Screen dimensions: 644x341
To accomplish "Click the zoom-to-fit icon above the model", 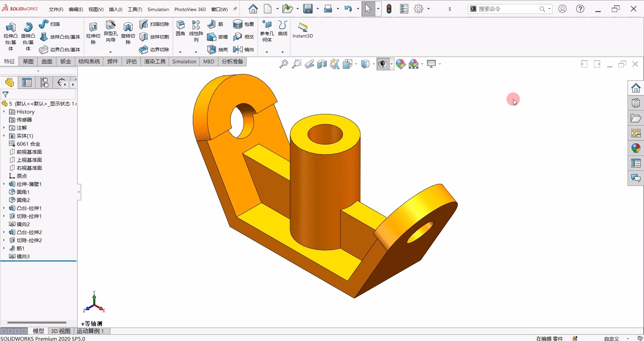I will [x=284, y=64].
